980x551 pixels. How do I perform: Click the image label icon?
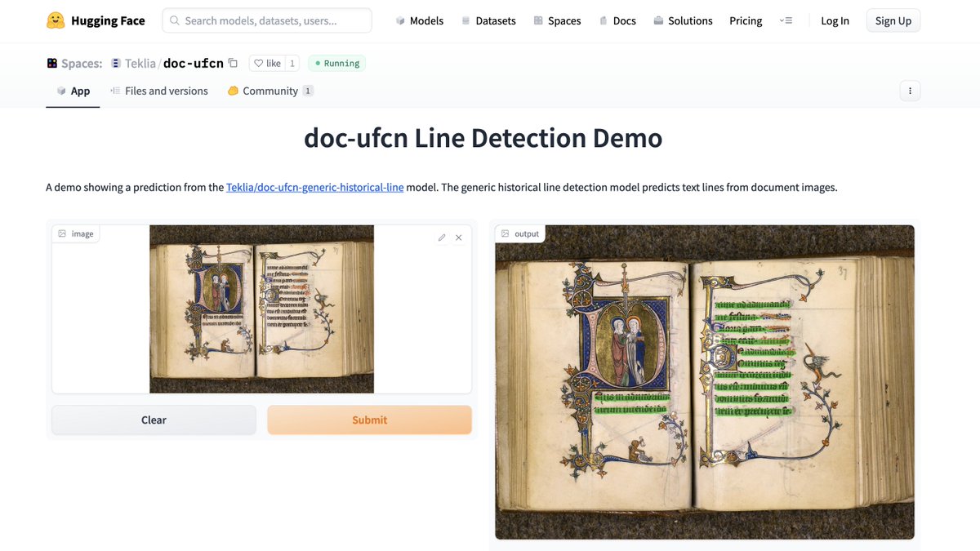click(x=62, y=233)
